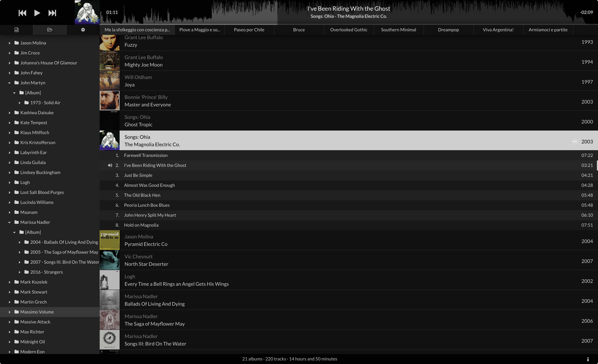Switch to the Southern Minimal playlist tab

click(398, 30)
